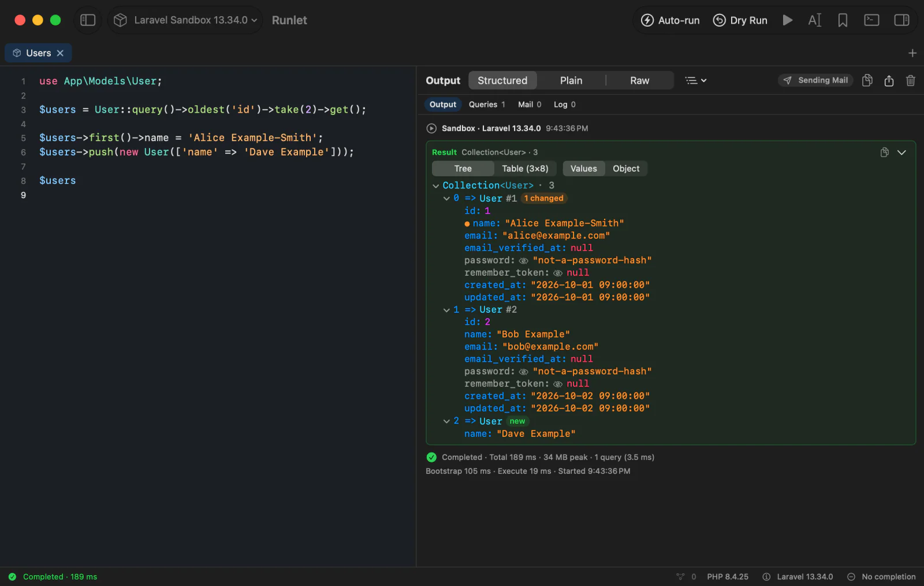Copy the output using the top copy icon
Image resolution: width=924 pixels, height=586 pixels.
[867, 80]
